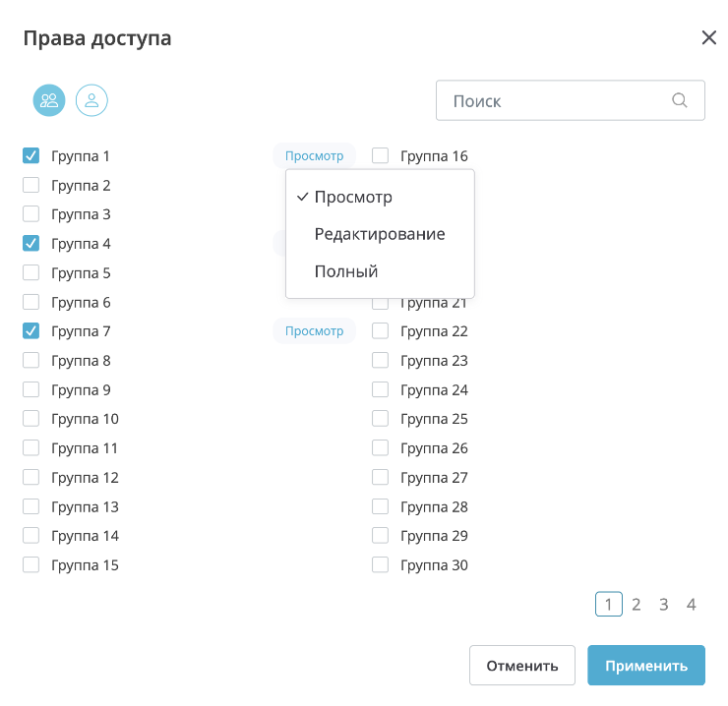The height and width of the screenshot is (706, 728).
Task: Focus the Поиск search field
Action: pyautogui.click(x=556, y=100)
